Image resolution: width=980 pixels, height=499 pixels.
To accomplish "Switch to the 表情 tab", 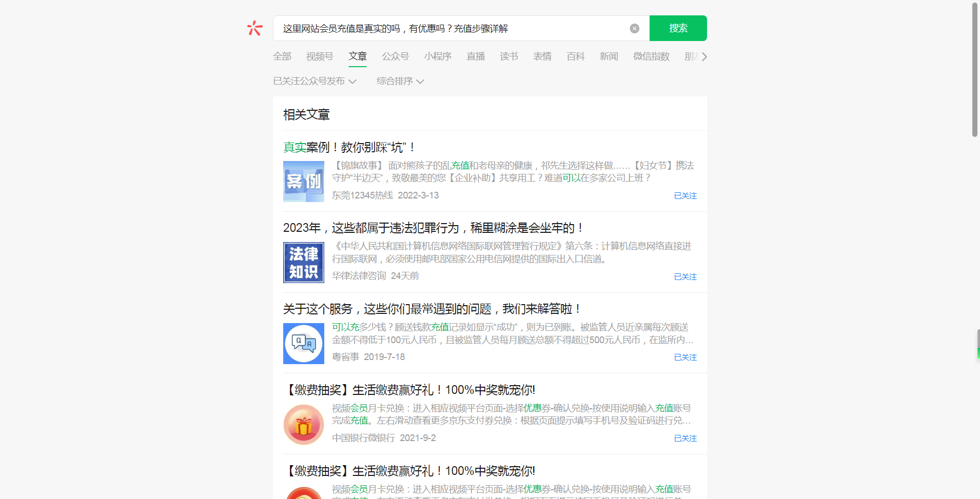I will (542, 56).
